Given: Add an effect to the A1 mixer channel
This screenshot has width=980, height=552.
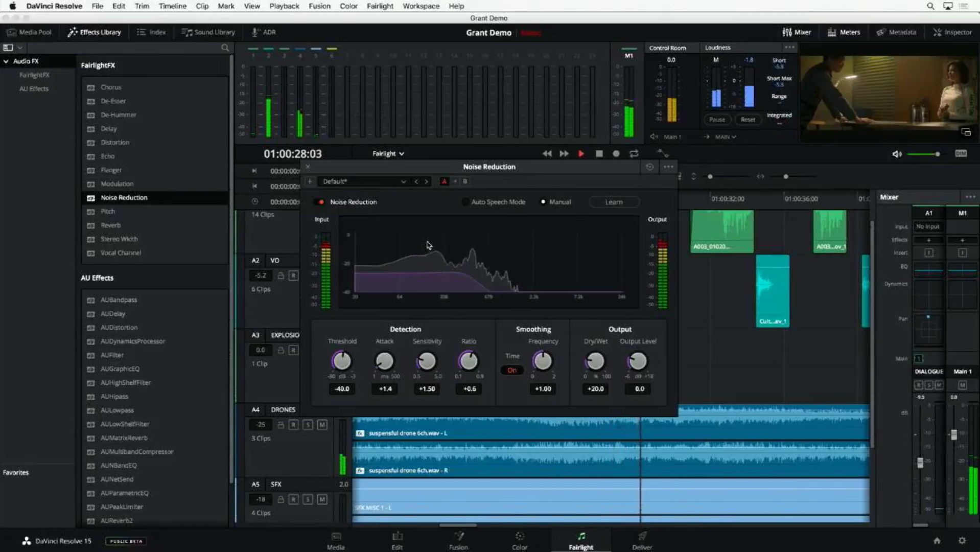Looking at the screenshot, I should coord(928,240).
